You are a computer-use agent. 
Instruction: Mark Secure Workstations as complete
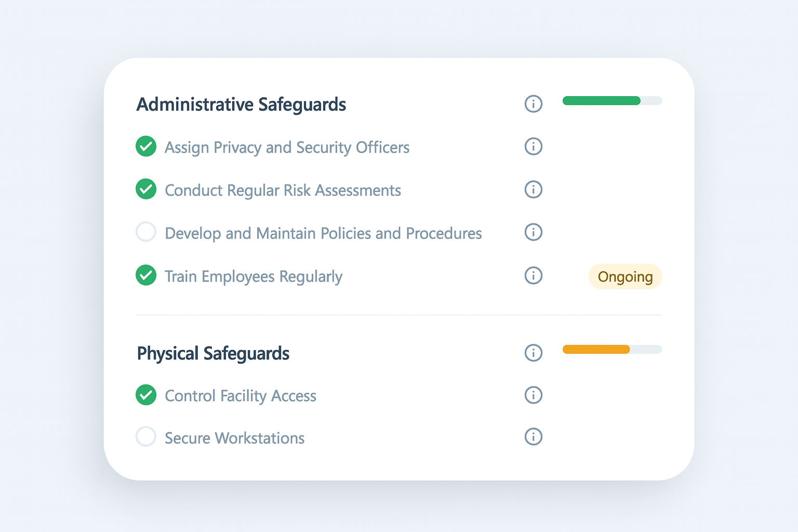[x=146, y=436]
